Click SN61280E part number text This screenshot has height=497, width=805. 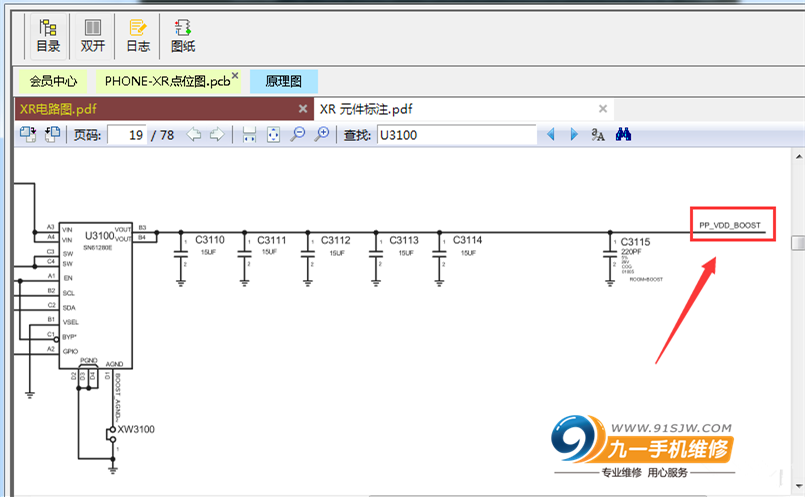click(98, 247)
